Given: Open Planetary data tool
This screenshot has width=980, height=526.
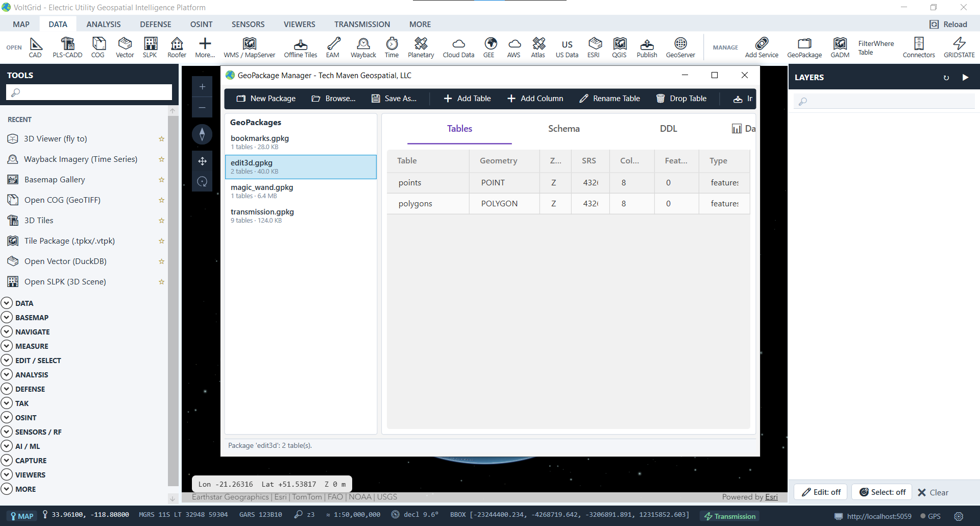Looking at the screenshot, I should point(421,47).
